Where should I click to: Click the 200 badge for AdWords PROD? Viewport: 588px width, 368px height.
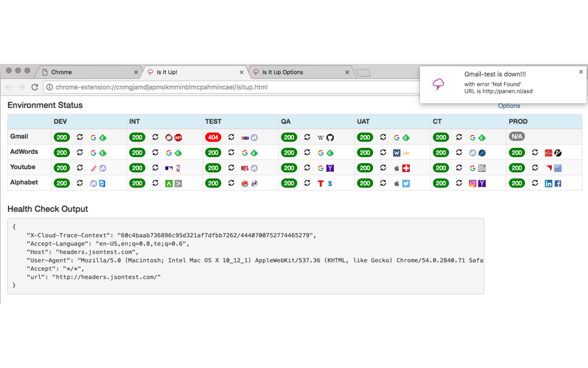[x=517, y=153]
